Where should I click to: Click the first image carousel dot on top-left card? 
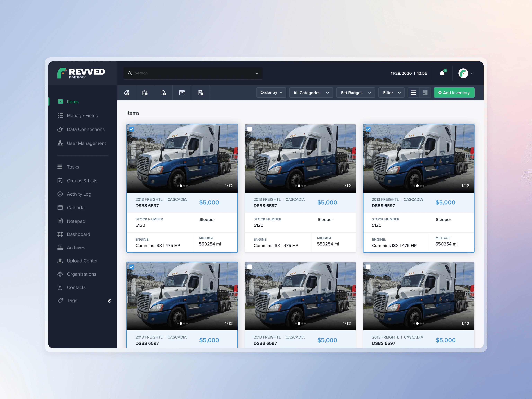click(x=178, y=186)
